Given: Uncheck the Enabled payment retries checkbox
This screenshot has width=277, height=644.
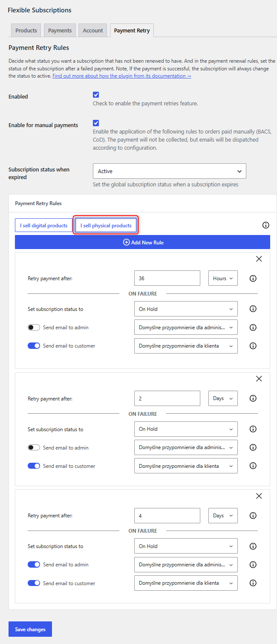Looking at the screenshot, I should [96, 95].
